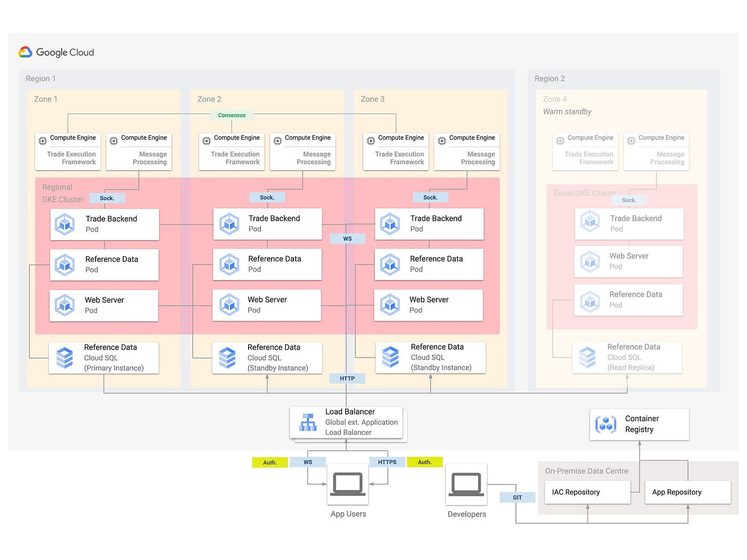Click the Warm standby text
Viewport: 747px width, 560px height.
point(567,111)
